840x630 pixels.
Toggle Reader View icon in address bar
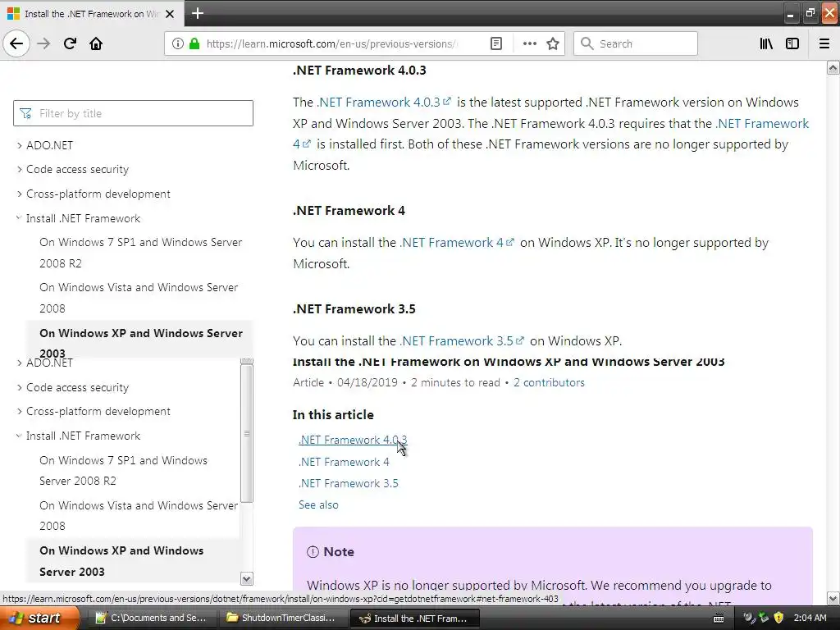click(x=496, y=44)
